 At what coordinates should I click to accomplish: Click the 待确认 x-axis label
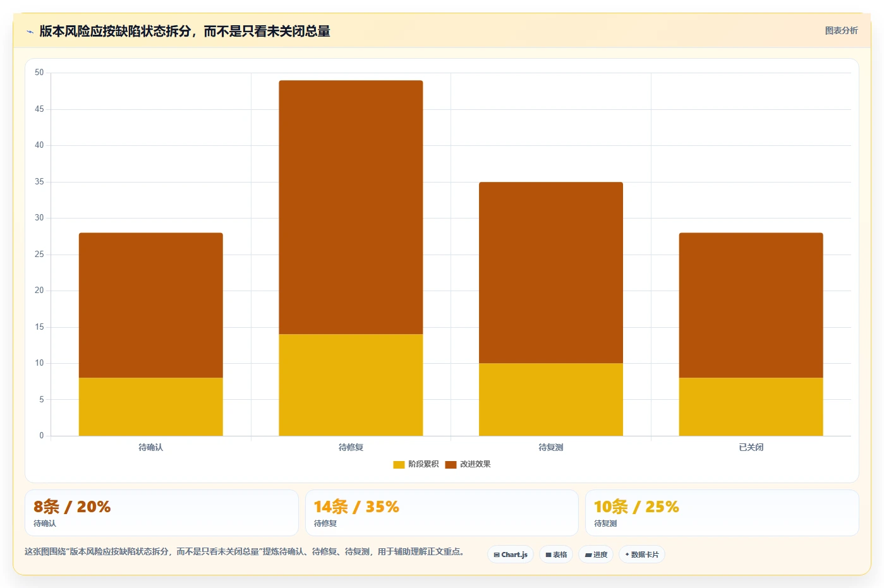tap(151, 447)
